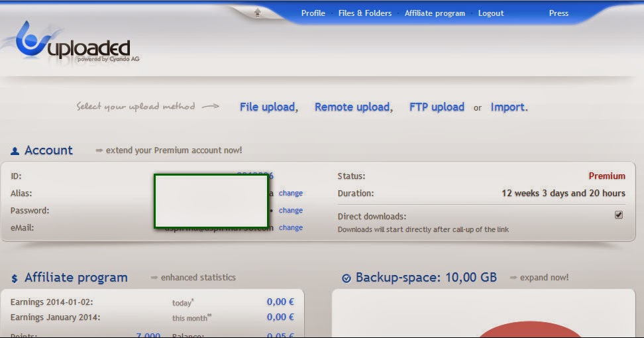This screenshot has height=338, width=644.
Task: Select the Remote upload method
Action: point(352,107)
